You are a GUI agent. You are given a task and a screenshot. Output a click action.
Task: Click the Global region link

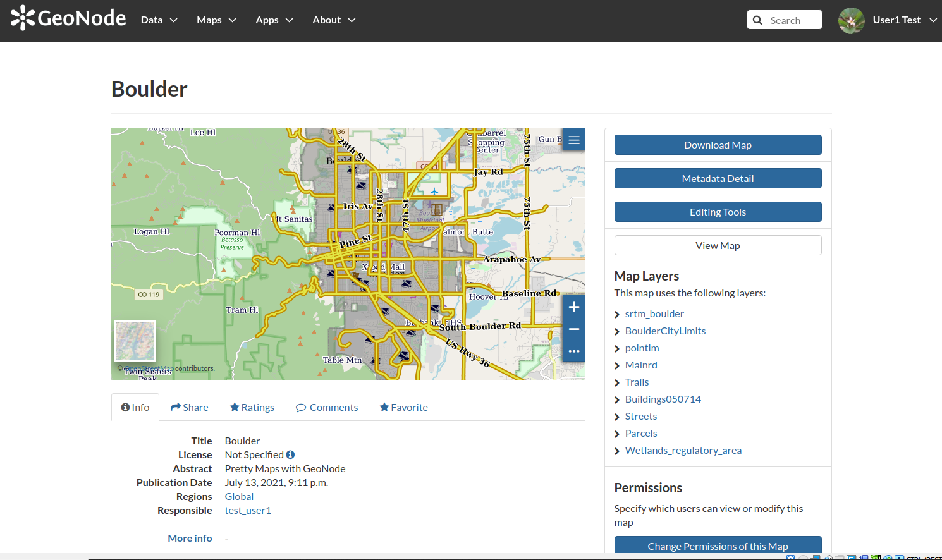coord(239,496)
